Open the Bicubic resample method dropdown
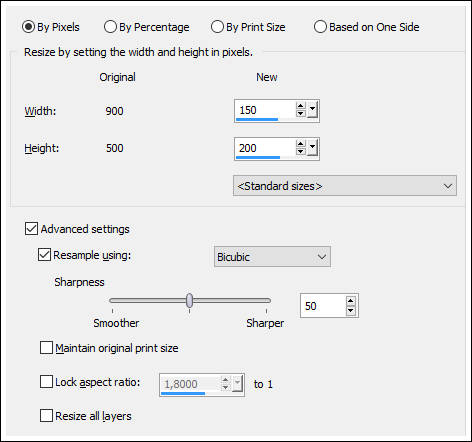 (x=272, y=257)
